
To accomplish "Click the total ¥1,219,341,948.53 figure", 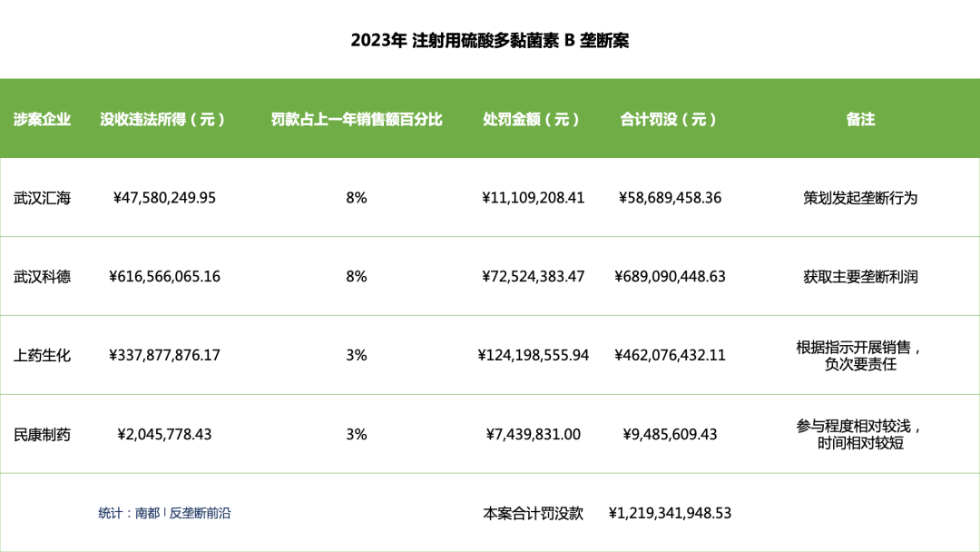I will click(x=671, y=513).
